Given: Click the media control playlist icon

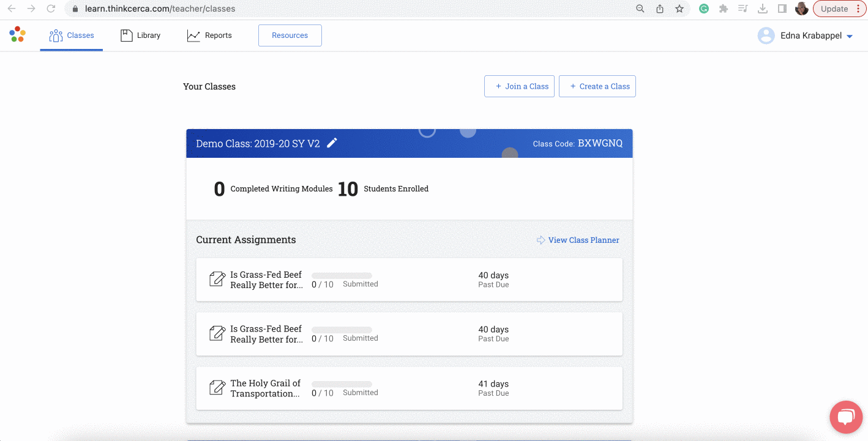Looking at the screenshot, I should [743, 9].
